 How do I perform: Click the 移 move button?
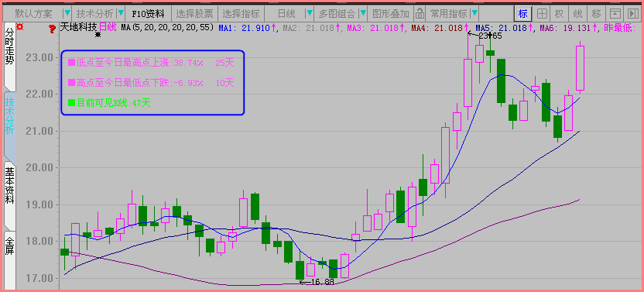[597, 14]
